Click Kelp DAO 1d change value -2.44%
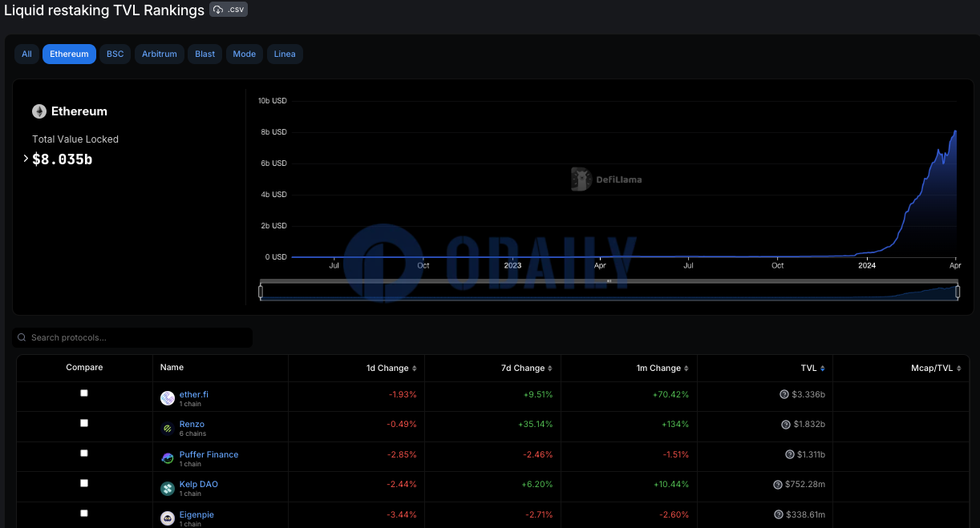Image resolution: width=980 pixels, height=528 pixels. (x=403, y=485)
